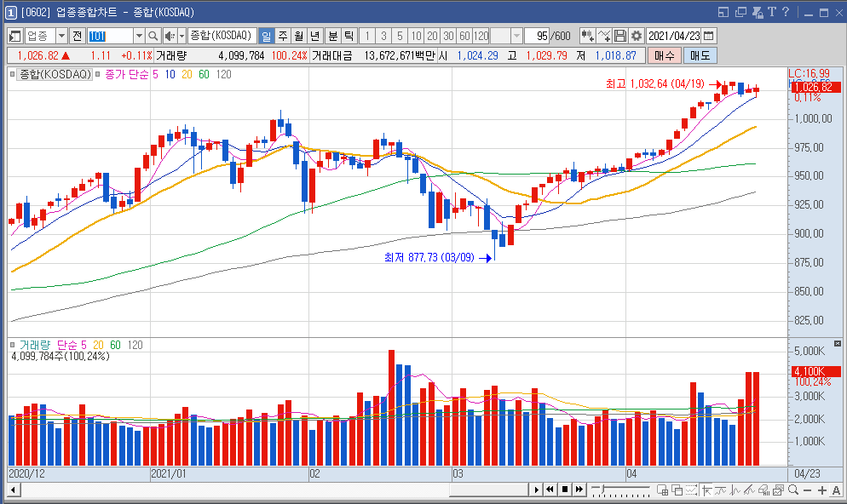Viewport: 847px width, 504px height.
Task: Click the plus zoom in button
Action: [822, 490]
